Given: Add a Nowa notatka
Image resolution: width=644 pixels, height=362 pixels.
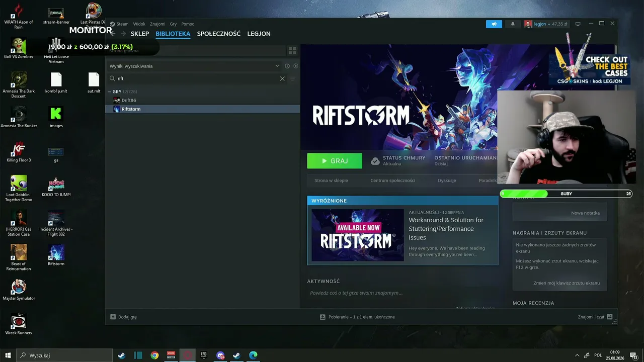Looking at the screenshot, I should pyautogui.click(x=585, y=213).
